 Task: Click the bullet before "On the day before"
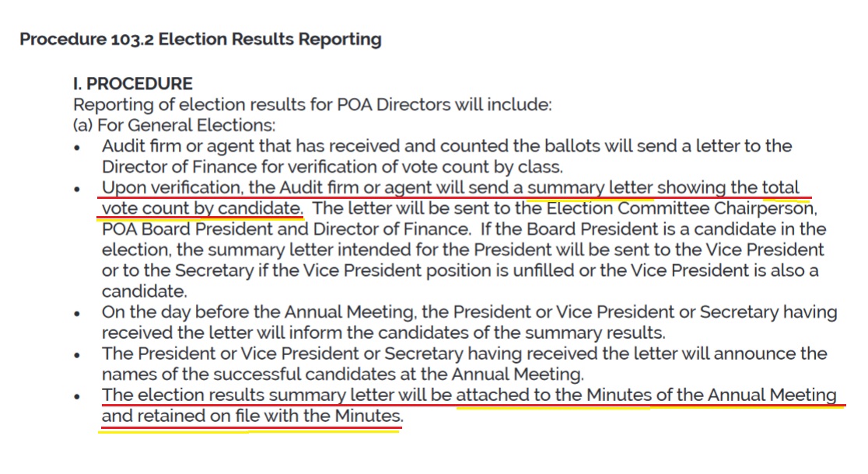pos(77,313)
